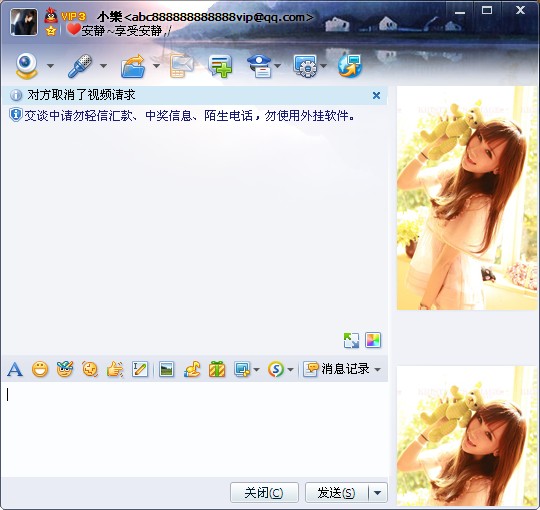Image resolution: width=540 pixels, height=510 pixels.
Task: Click the QQ penguin VIP icon
Action: [51, 15]
